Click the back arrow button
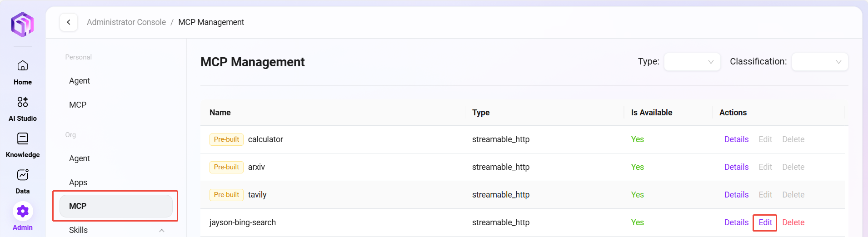This screenshot has height=237, width=868. (x=69, y=22)
